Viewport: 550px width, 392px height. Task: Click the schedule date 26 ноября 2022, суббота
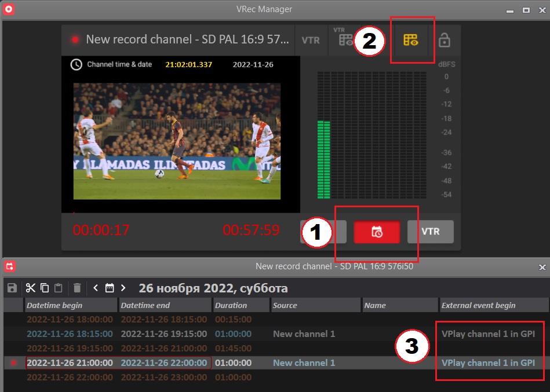[213, 288]
